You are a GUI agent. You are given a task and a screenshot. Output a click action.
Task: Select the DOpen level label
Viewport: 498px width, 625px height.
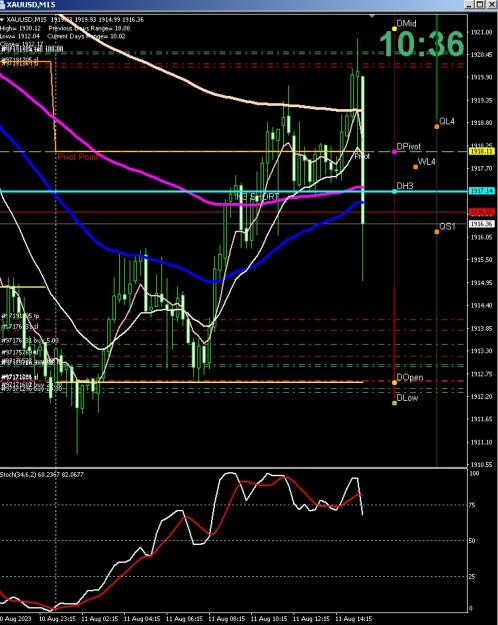click(x=410, y=377)
